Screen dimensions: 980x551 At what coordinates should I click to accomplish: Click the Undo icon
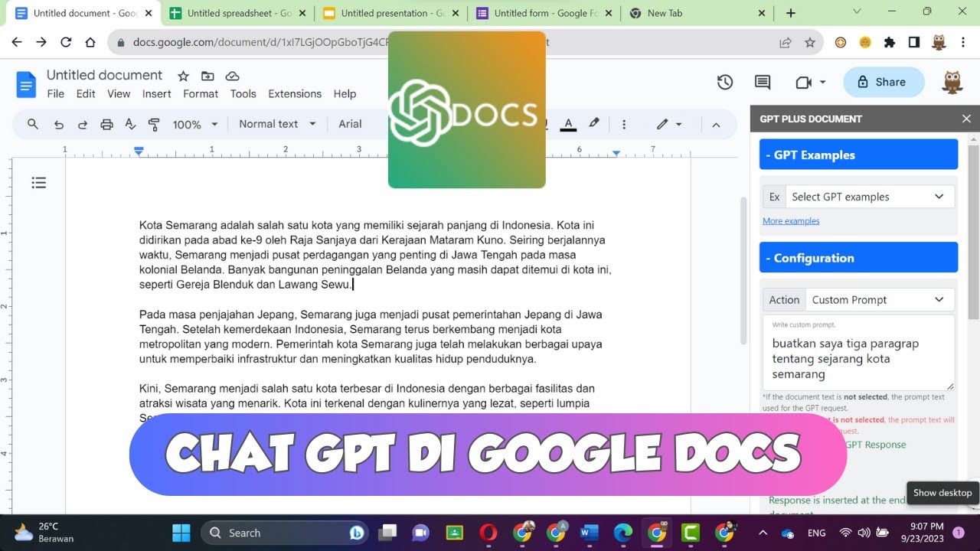(59, 123)
